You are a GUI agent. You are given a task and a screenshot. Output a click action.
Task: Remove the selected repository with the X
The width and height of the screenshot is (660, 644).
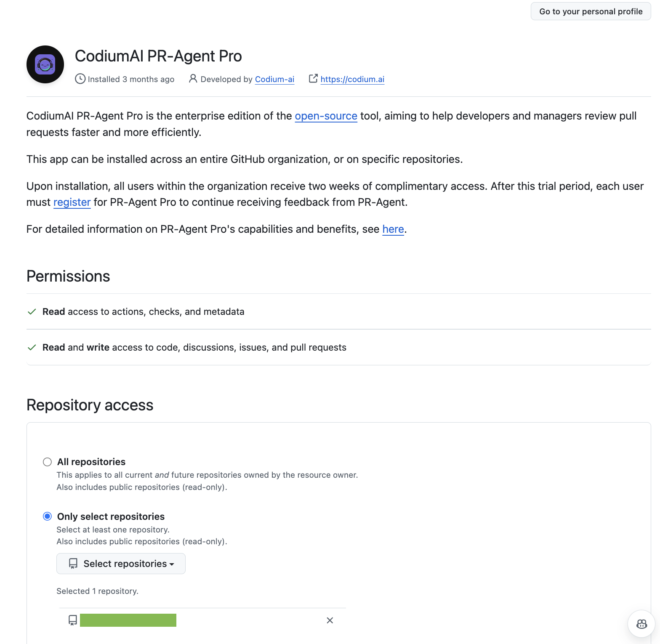click(330, 620)
